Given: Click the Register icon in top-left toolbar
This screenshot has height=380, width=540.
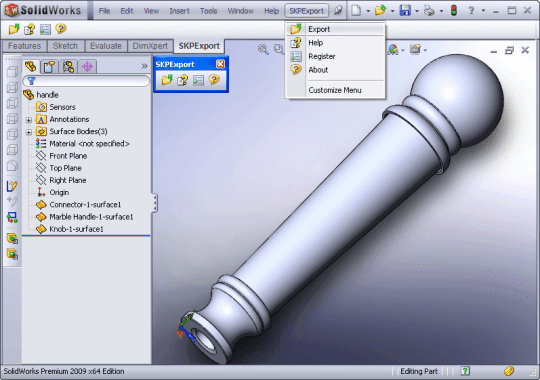Looking at the screenshot, I should (45, 29).
